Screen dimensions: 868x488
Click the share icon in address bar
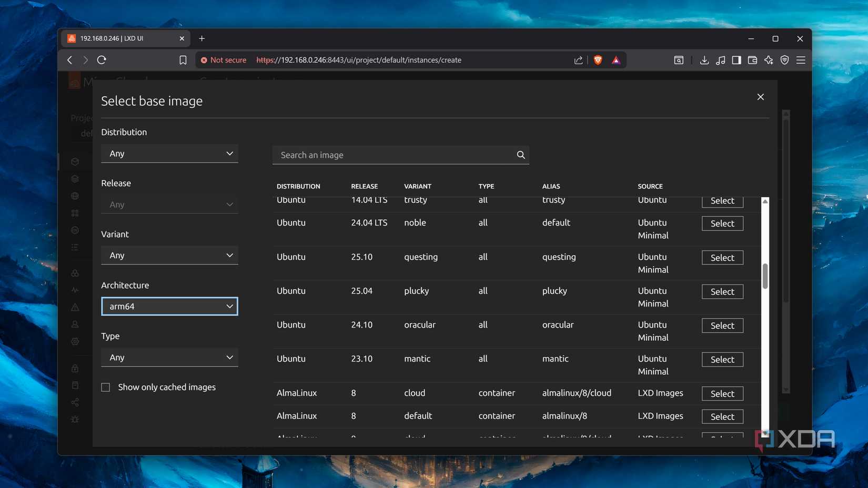tap(578, 60)
